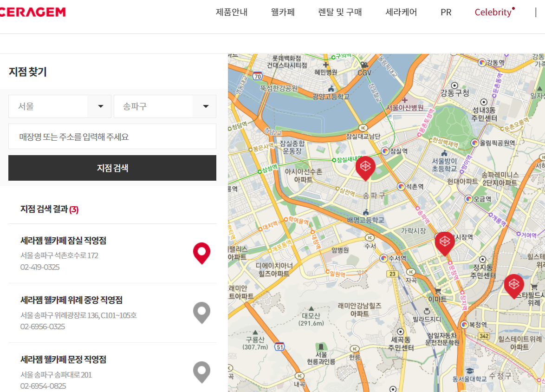Viewport: 545px width, 392px height.
Task: Open the Celebrity menu
Action: click(493, 12)
